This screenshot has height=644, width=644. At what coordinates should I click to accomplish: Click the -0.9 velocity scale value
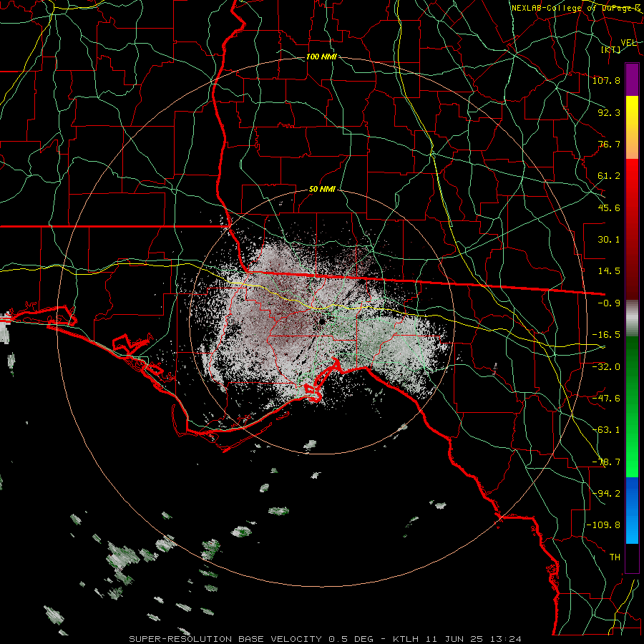(x=609, y=303)
